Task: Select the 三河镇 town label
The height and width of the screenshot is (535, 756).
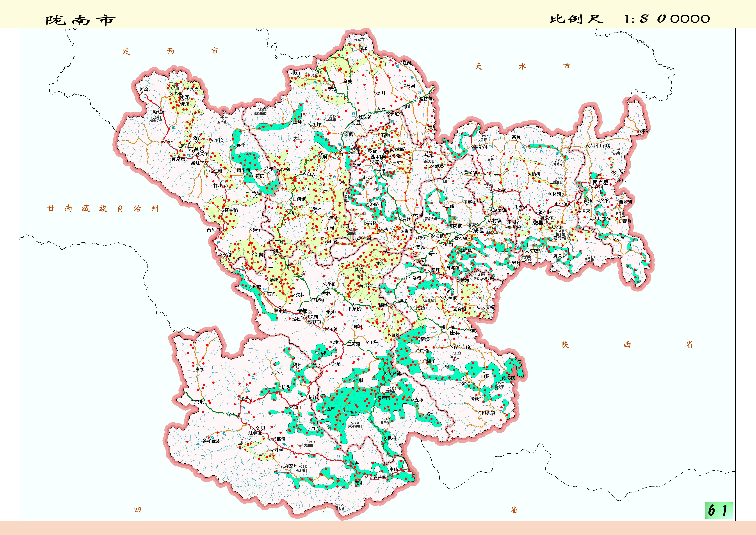Action: coord(354,344)
